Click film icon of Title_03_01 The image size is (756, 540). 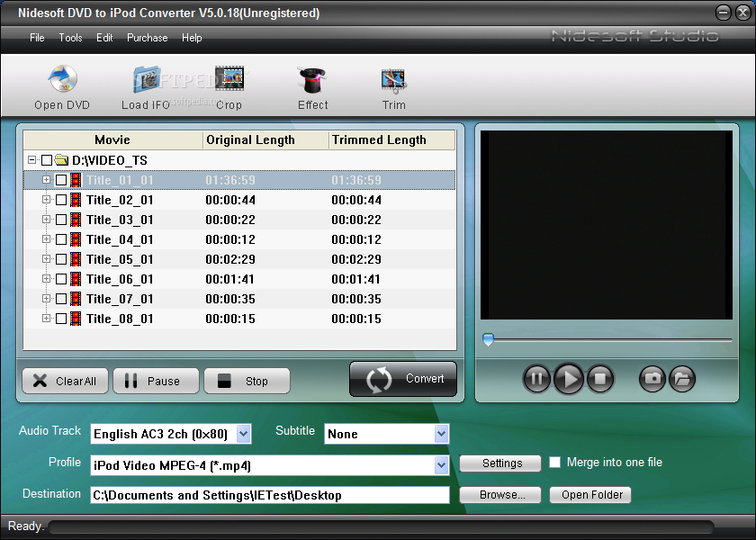[76, 220]
